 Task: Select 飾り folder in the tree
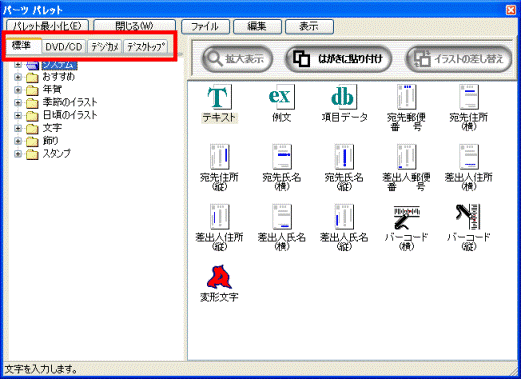point(50,141)
